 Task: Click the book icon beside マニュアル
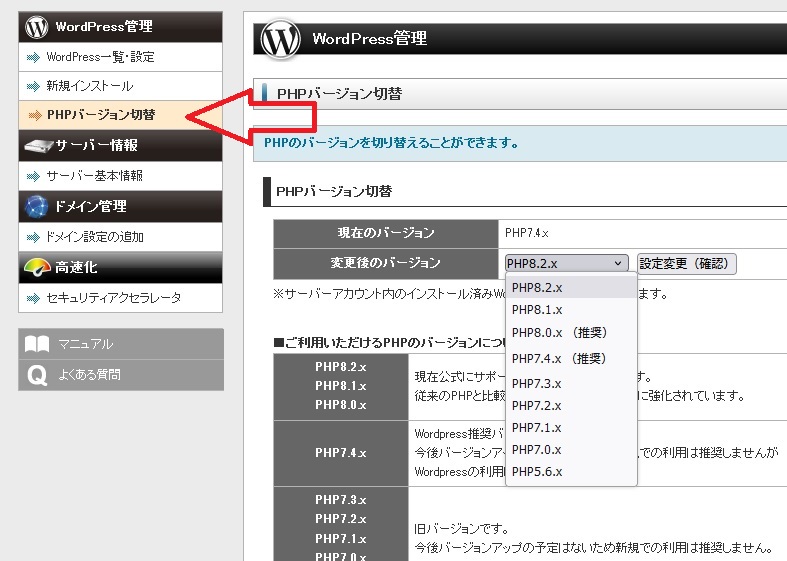click(37, 344)
